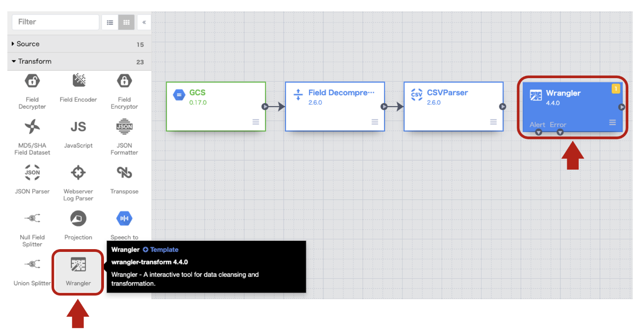Switch plugin palette to grid view

click(x=126, y=22)
